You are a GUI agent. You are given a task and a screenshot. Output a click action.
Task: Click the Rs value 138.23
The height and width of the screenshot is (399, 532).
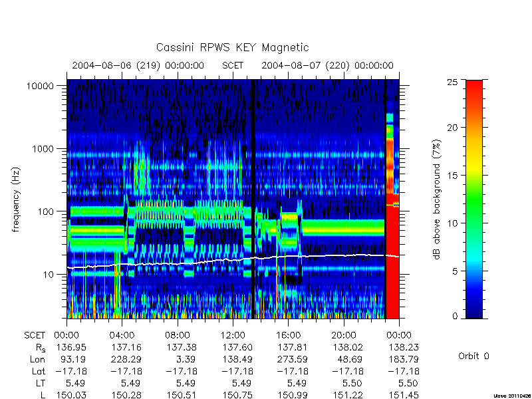tap(403, 347)
